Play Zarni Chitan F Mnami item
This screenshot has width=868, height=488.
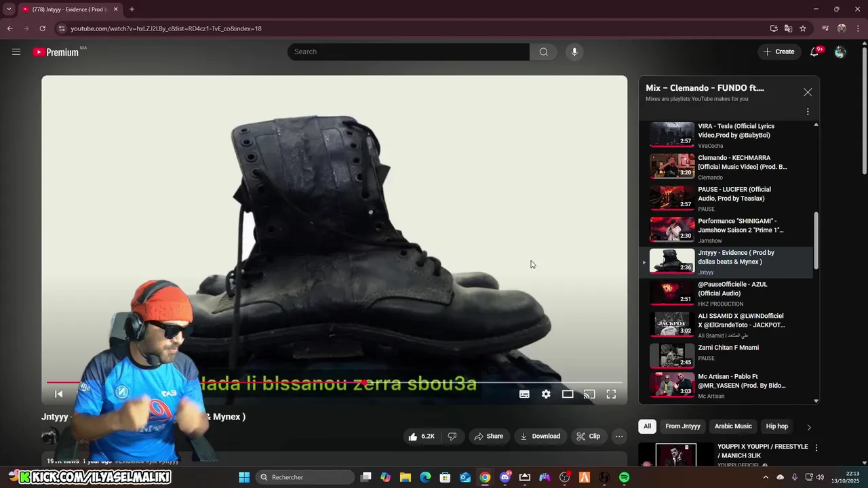coord(726,357)
